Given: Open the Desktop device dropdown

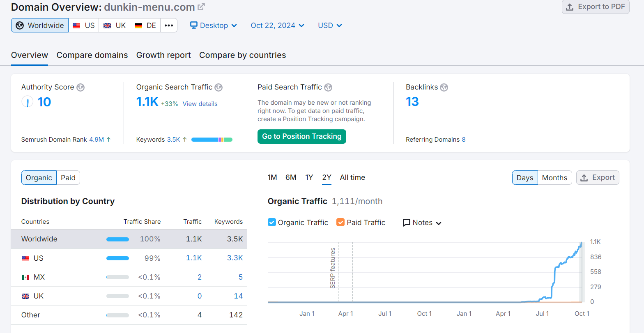Looking at the screenshot, I should coord(214,25).
